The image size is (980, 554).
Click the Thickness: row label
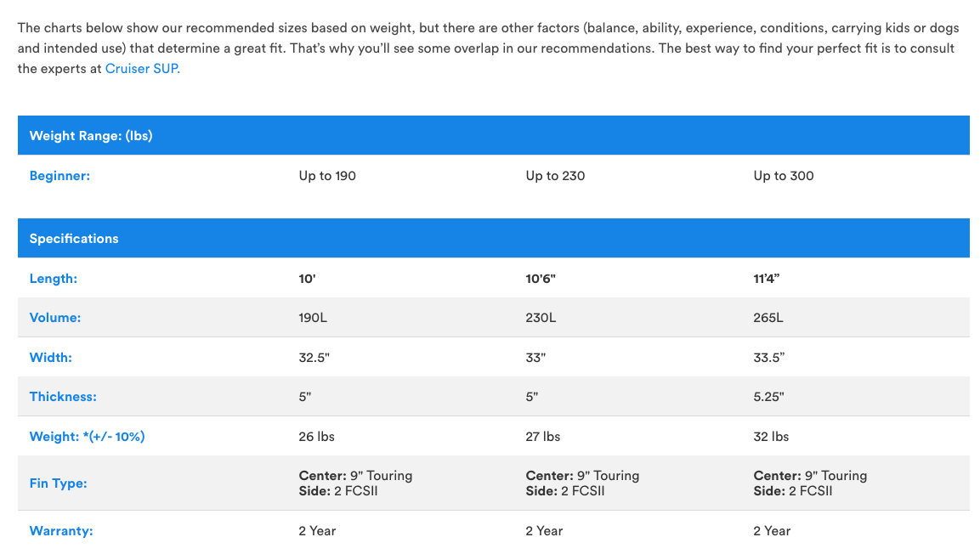click(x=63, y=397)
